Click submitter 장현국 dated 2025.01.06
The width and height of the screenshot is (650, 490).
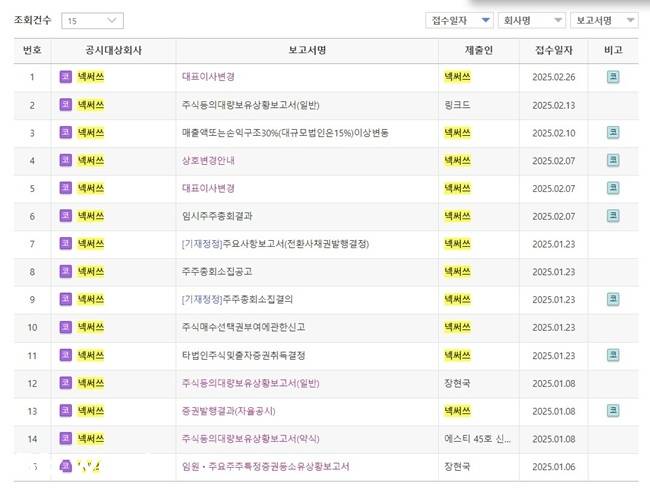457,466
